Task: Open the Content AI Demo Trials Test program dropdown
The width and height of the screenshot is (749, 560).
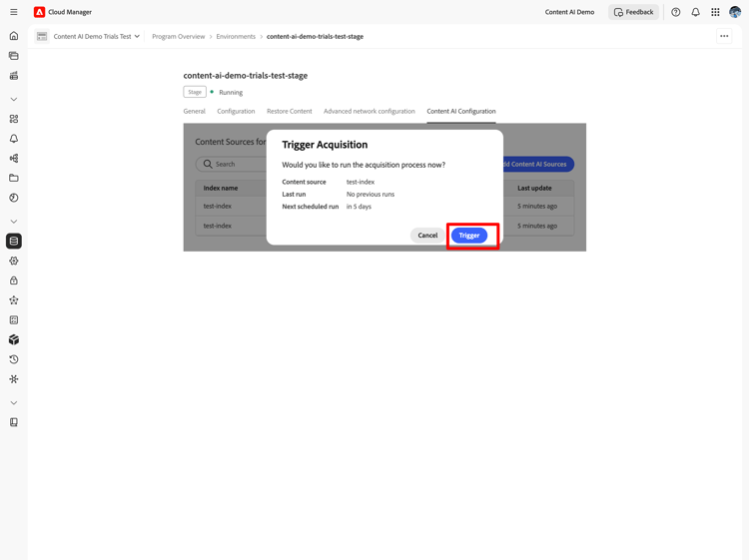Action: [97, 36]
